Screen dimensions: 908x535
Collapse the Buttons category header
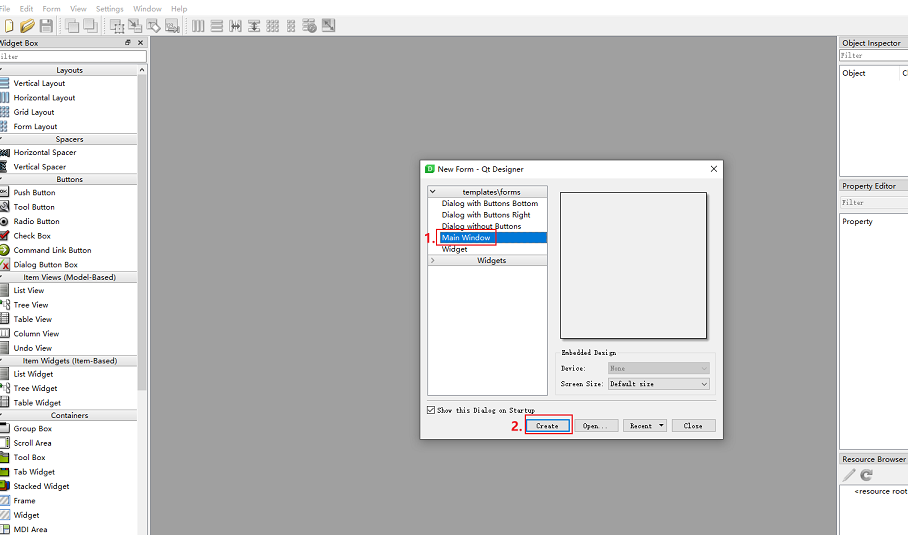pos(69,179)
